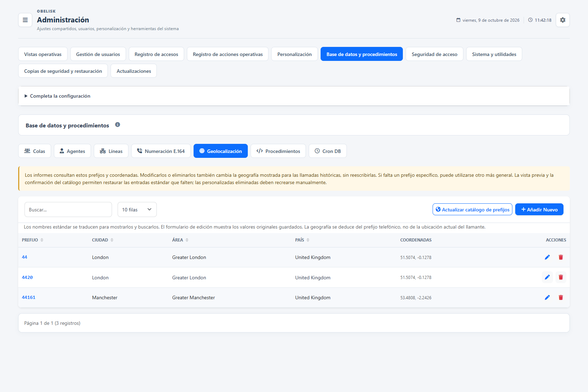Click Actualizar catálogo de prefijos button

click(x=472, y=209)
